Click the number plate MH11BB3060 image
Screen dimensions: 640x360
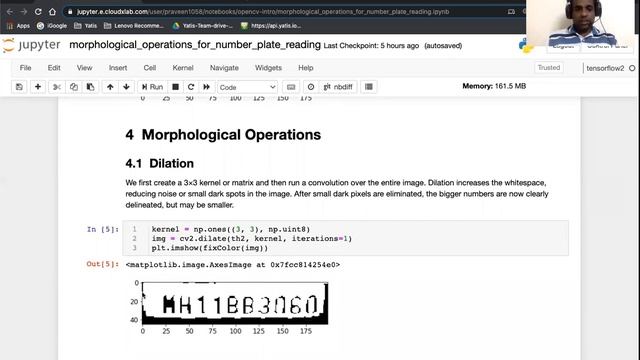click(x=235, y=303)
